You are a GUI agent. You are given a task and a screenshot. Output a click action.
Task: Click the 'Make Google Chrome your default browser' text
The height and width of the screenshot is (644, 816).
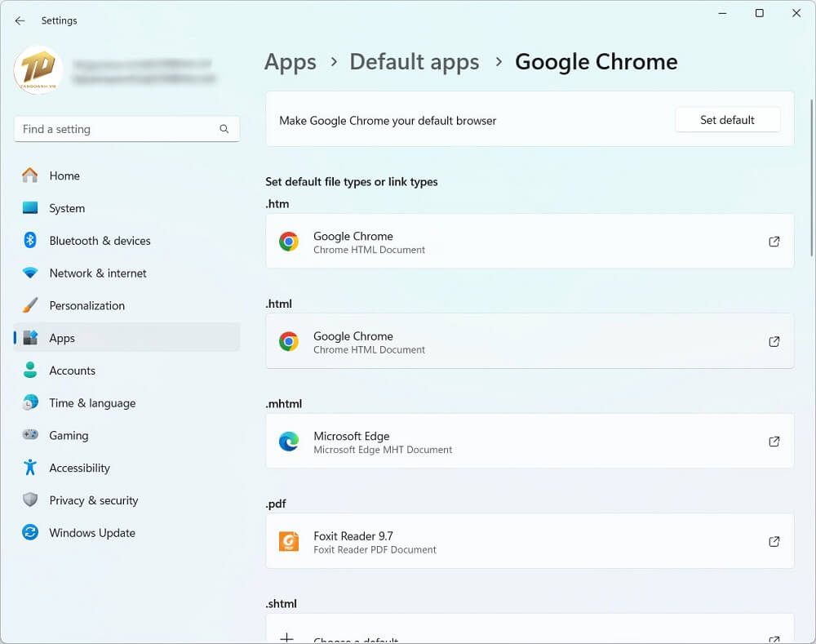click(388, 121)
